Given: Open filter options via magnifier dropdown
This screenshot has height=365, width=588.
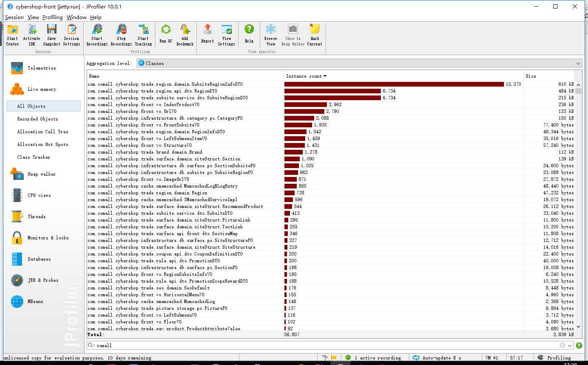Looking at the screenshot, I should click(x=91, y=345).
